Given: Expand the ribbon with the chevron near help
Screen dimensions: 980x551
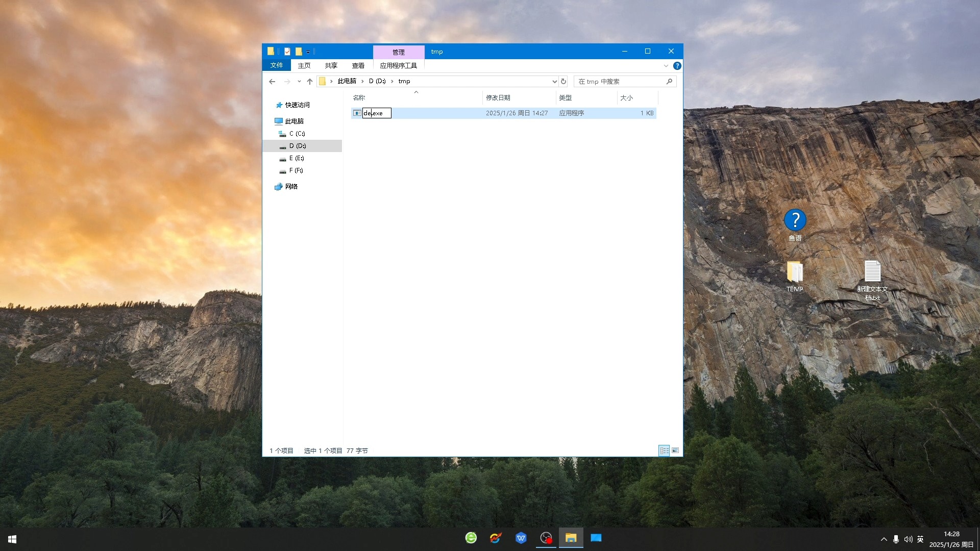Looking at the screenshot, I should (x=666, y=65).
